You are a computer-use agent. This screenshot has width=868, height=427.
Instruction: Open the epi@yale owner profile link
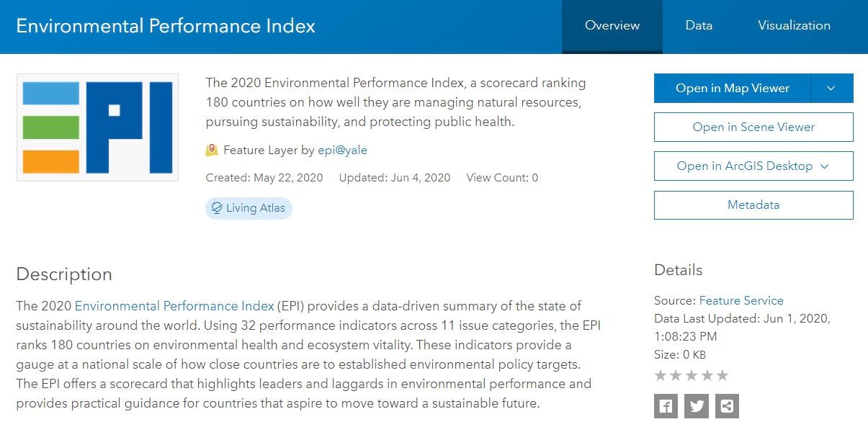point(344,150)
